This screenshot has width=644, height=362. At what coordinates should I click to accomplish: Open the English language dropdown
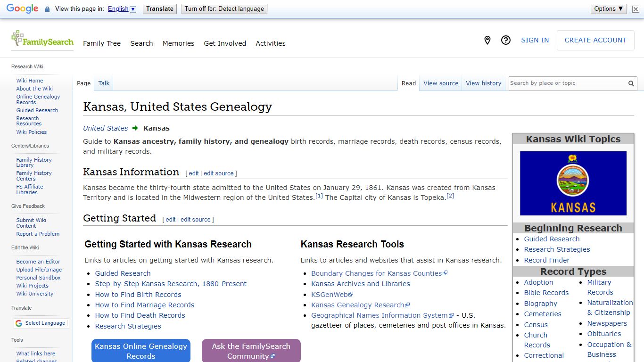(122, 9)
